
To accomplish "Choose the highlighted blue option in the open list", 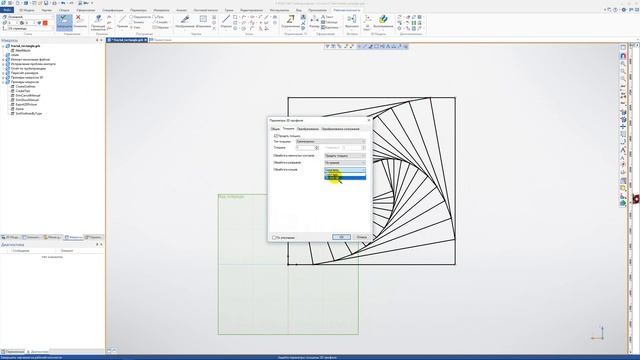I will pyautogui.click(x=345, y=178).
